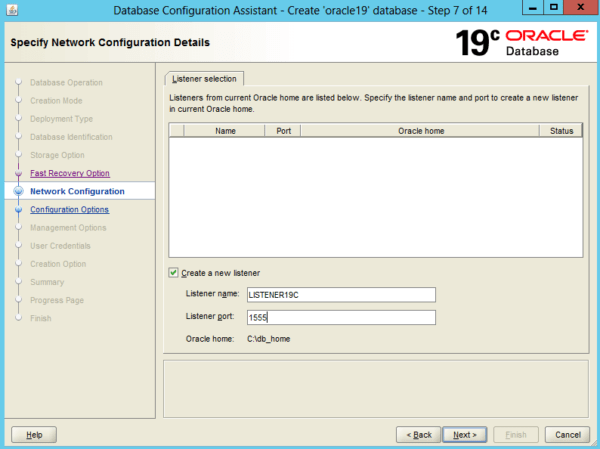Select the Listener selection tab
This screenshot has width=600, height=449.
click(x=204, y=79)
